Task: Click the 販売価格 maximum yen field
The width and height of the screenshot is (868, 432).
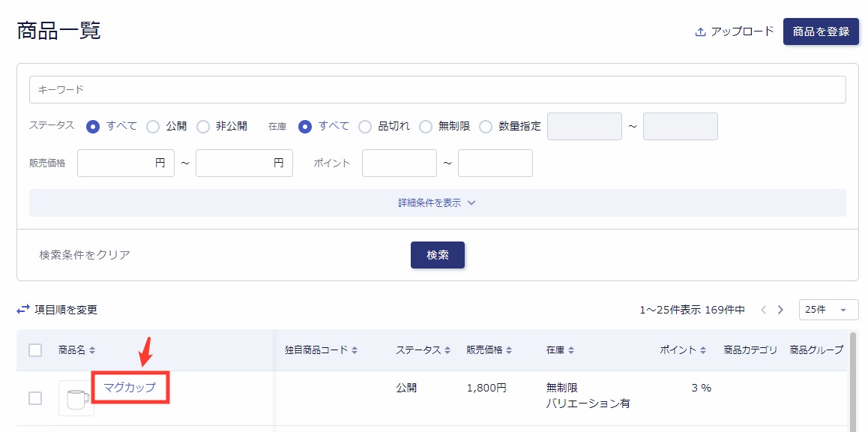Action: coord(244,163)
